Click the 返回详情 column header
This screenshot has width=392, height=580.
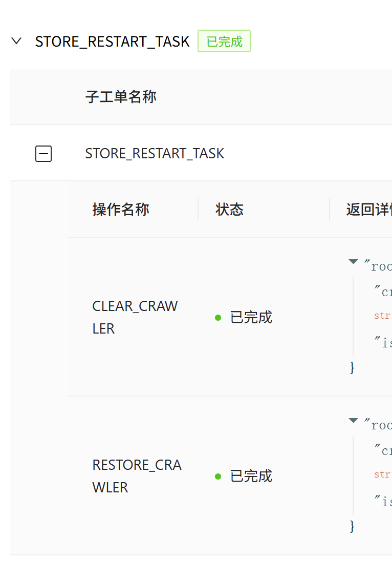pyautogui.click(x=368, y=209)
